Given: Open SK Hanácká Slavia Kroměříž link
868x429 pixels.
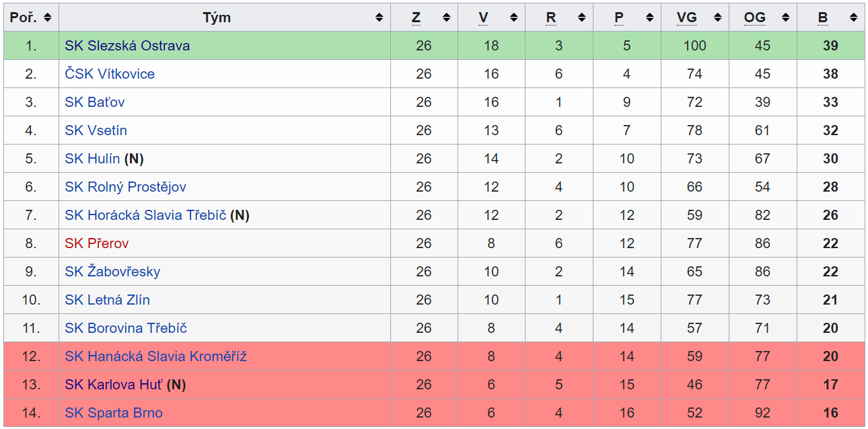Looking at the screenshot, I should pyautogui.click(x=156, y=356).
